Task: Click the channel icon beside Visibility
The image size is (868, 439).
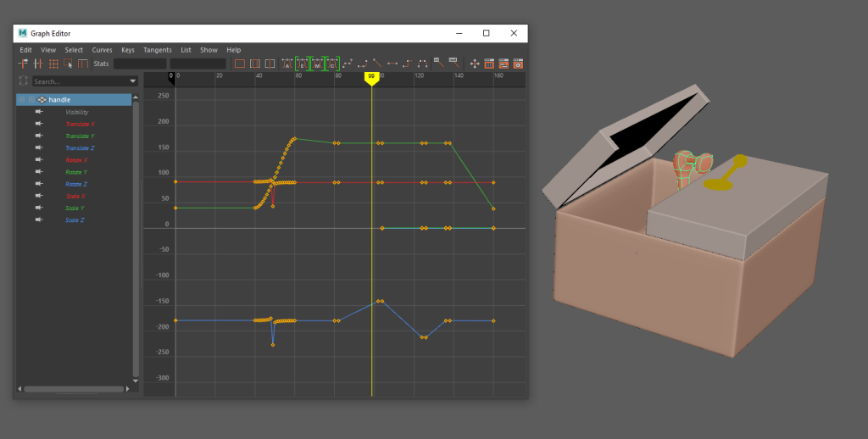Action: point(39,112)
